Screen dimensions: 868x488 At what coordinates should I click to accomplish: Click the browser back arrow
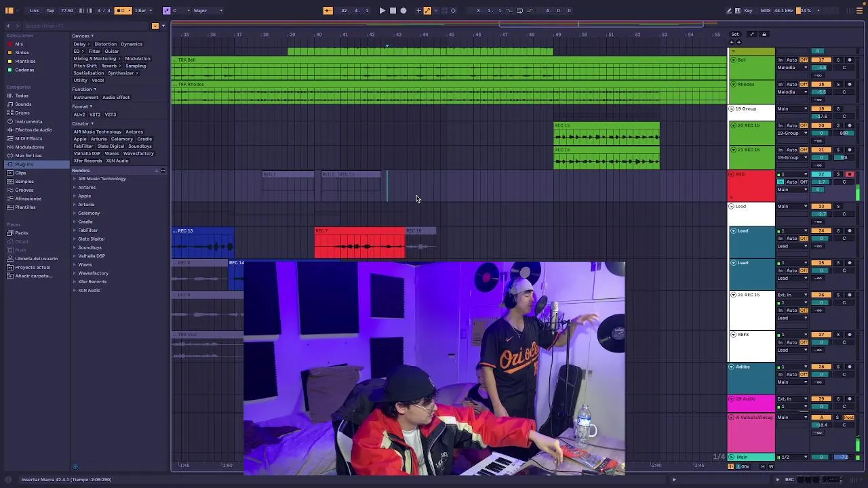pos(8,26)
